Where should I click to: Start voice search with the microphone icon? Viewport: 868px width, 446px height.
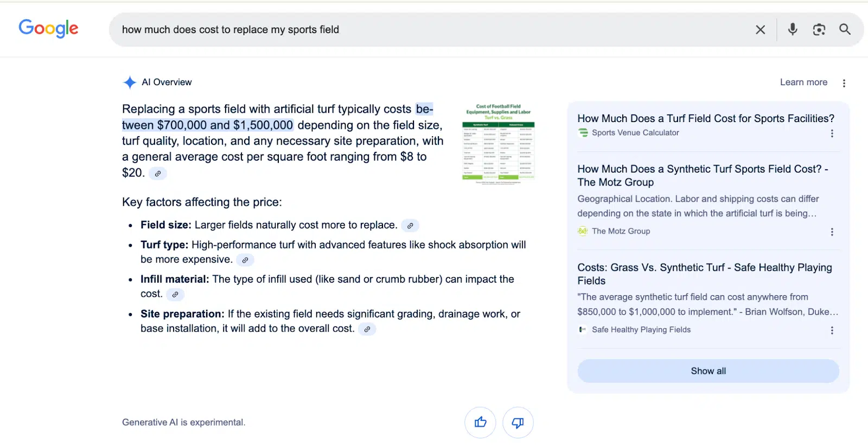pos(793,29)
